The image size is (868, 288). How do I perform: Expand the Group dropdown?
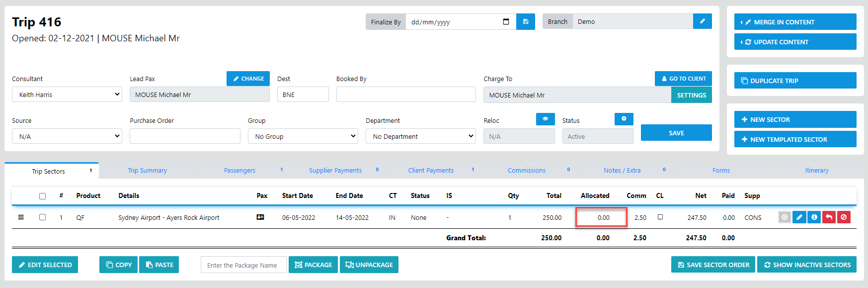pos(303,136)
